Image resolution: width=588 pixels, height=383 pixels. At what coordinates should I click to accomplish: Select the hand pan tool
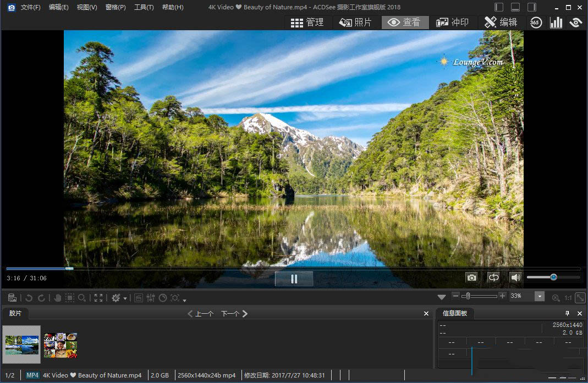click(58, 298)
